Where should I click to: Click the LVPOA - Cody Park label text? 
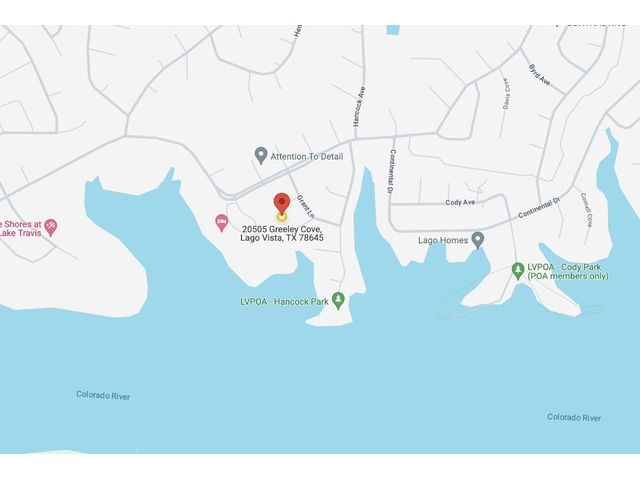pyautogui.click(x=568, y=271)
